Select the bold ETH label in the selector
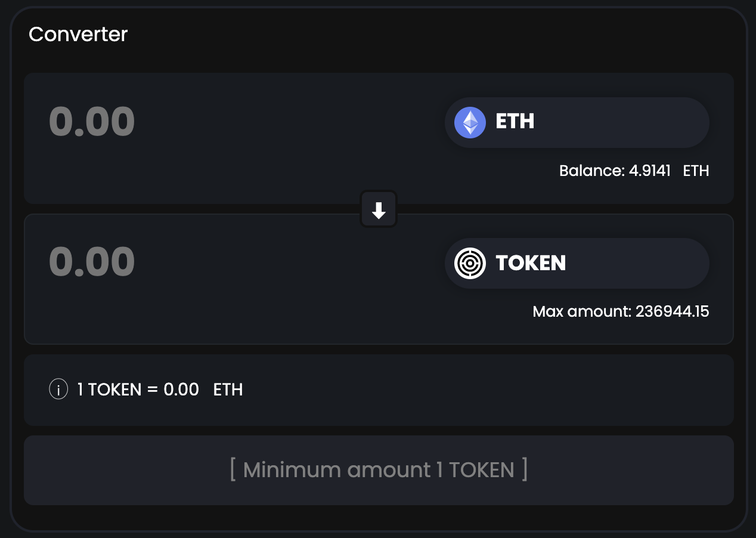The image size is (756, 538). tap(515, 122)
